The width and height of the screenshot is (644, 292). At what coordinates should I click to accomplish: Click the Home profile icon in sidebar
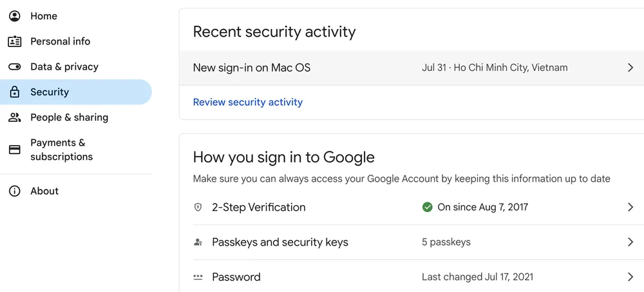[x=15, y=16]
